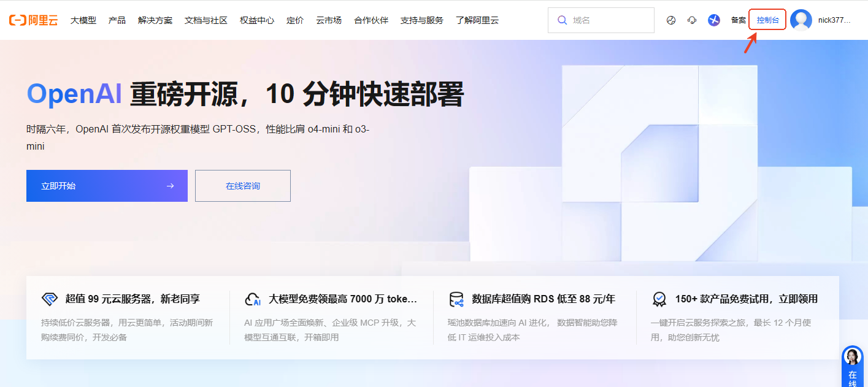868x387 pixels.
Task: Click the diamond icon beside 超值 99 元云服务器
Action: (49, 299)
